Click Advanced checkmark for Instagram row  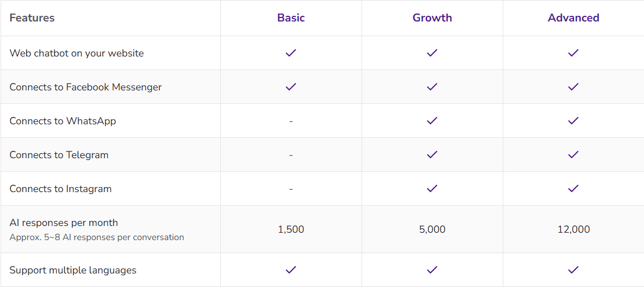(573, 189)
